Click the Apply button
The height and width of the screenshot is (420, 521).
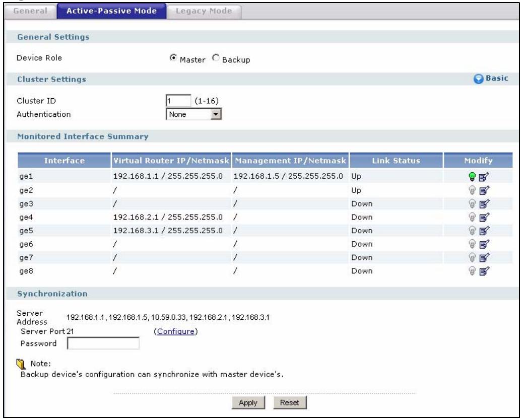[x=248, y=402]
